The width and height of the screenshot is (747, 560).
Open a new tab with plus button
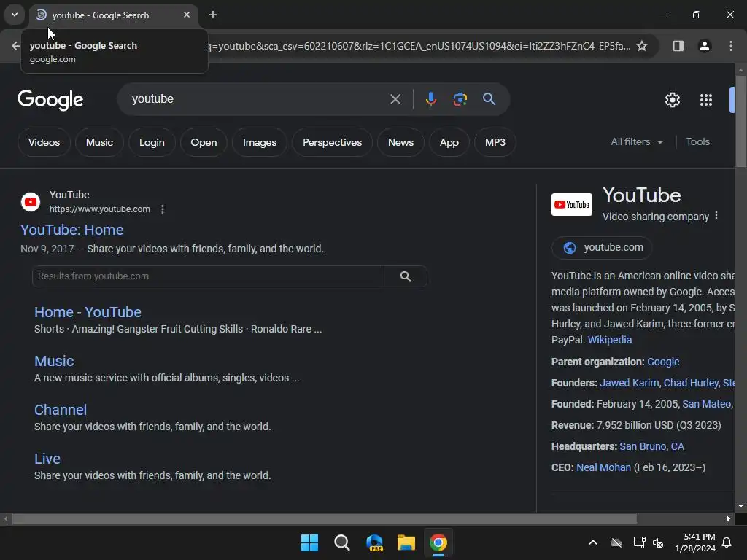[213, 15]
